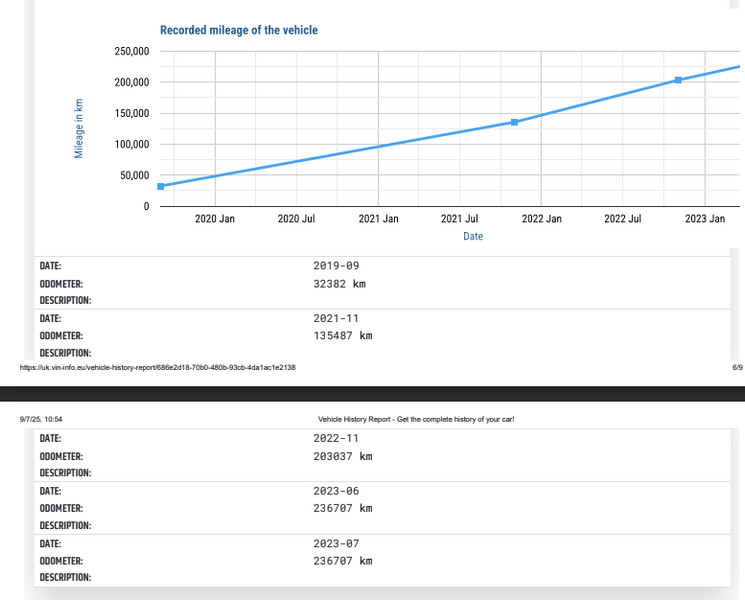Click the date value '2021-11'

tap(335, 318)
